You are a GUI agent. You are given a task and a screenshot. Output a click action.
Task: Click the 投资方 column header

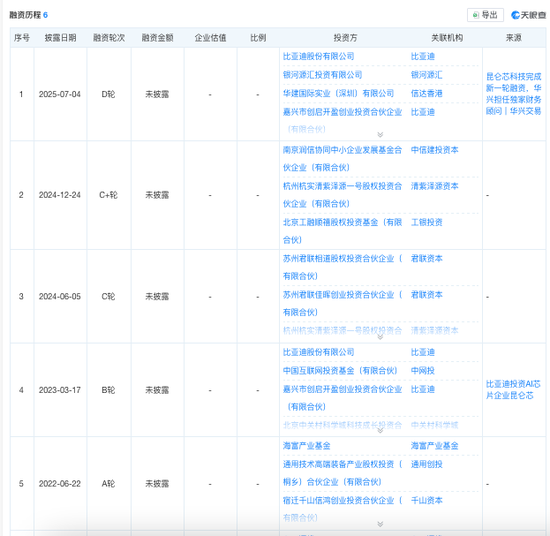pyautogui.click(x=345, y=38)
